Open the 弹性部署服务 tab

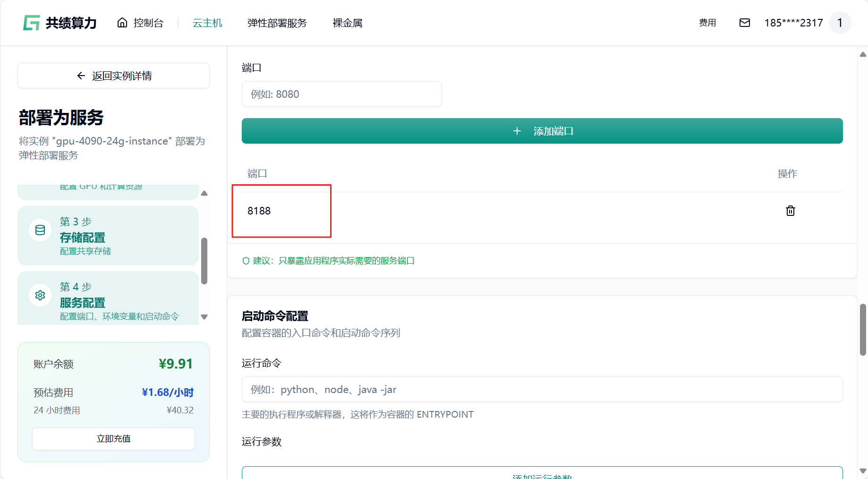(x=277, y=23)
